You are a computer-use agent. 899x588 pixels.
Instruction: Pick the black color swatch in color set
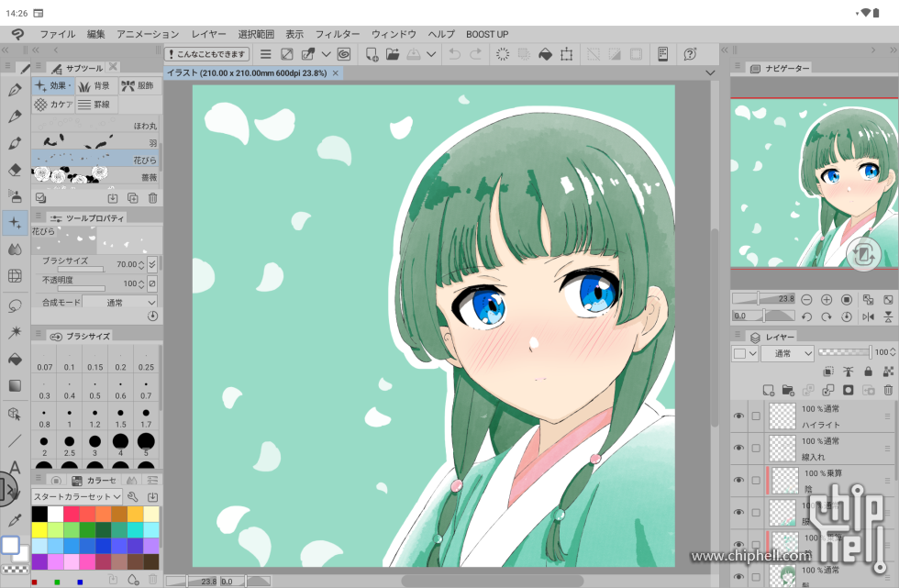39,514
